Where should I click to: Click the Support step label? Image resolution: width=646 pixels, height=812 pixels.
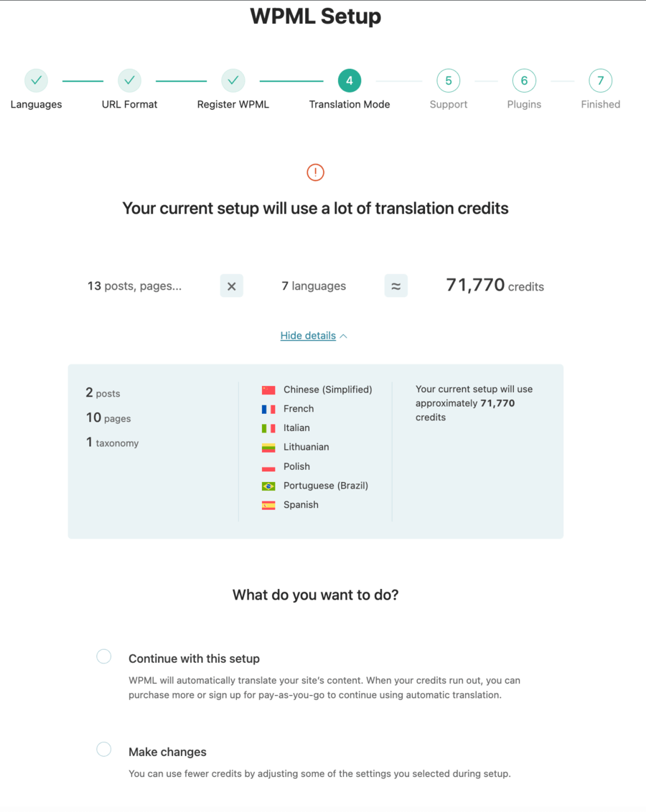pyautogui.click(x=449, y=104)
